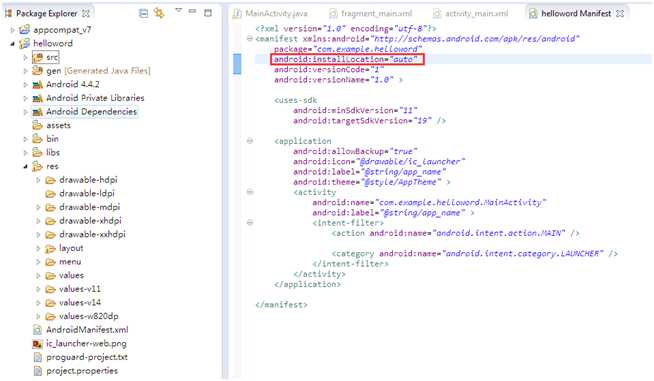Expand the appcompat_v7 project
This screenshot has height=381, width=654.
click(13, 30)
